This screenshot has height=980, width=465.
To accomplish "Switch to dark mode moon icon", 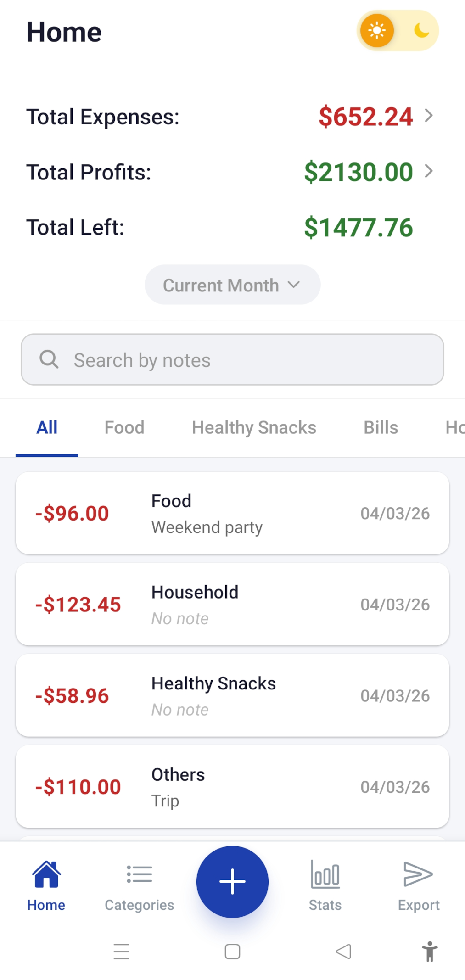I will coord(421,31).
